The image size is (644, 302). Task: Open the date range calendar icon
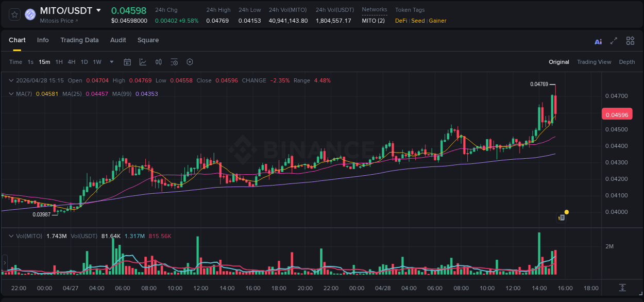pyautogui.click(x=127, y=62)
